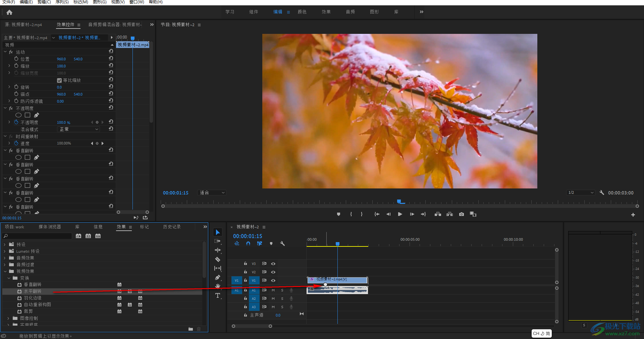This screenshot has width=644, height=339.
Task: Open the Program monitor button editor plus
Action: click(633, 215)
